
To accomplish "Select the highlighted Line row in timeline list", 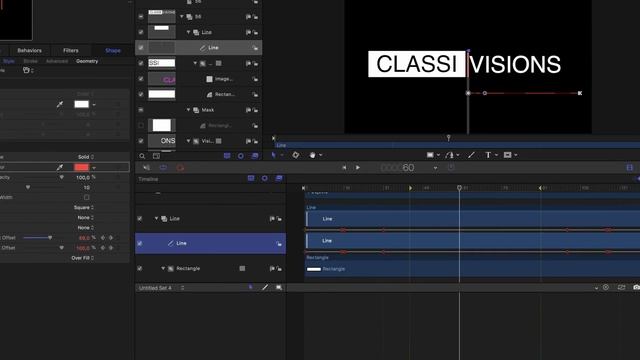I will [211, 243].
